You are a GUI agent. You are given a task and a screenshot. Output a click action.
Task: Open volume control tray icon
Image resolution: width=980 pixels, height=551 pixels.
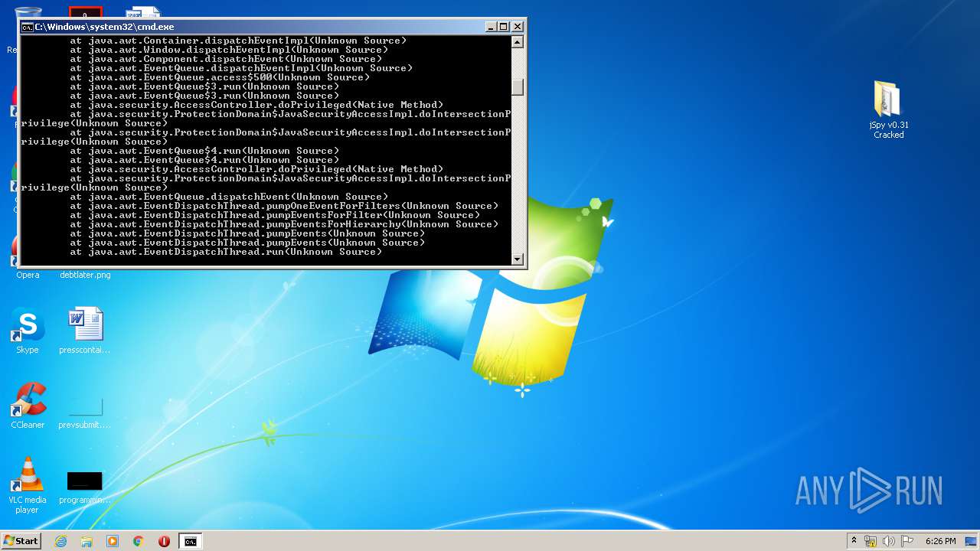coord(889,541)
